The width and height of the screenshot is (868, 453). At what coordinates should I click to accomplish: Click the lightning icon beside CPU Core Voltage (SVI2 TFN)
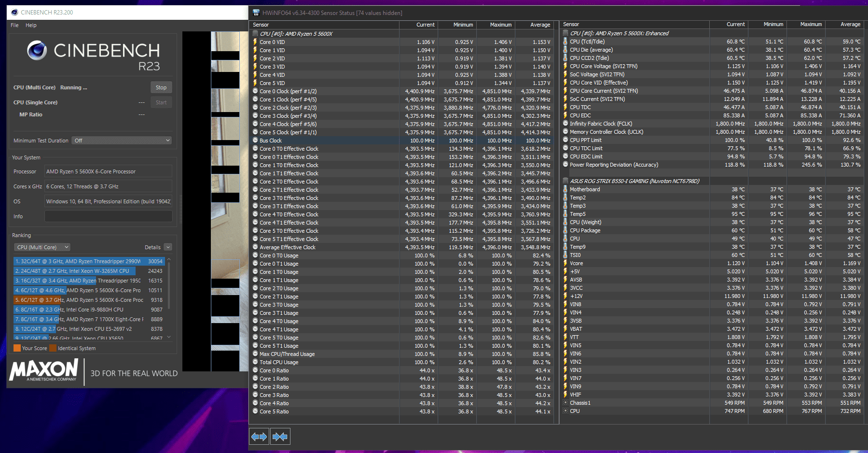pos(565,66)
